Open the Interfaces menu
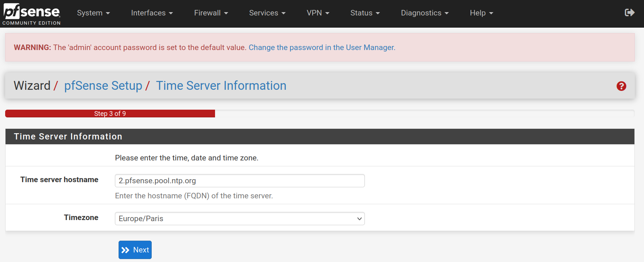Screen dimensions: 644x262 pos(152,13)
